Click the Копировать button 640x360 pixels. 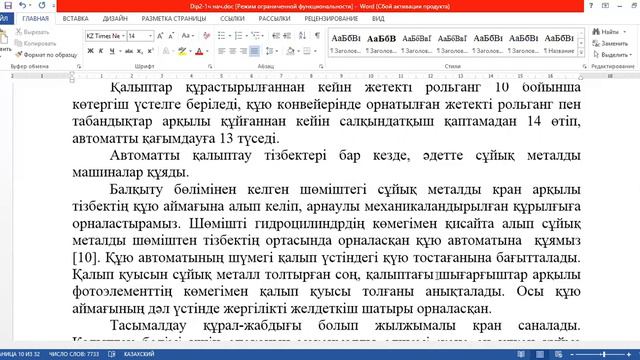click(36, 43)
